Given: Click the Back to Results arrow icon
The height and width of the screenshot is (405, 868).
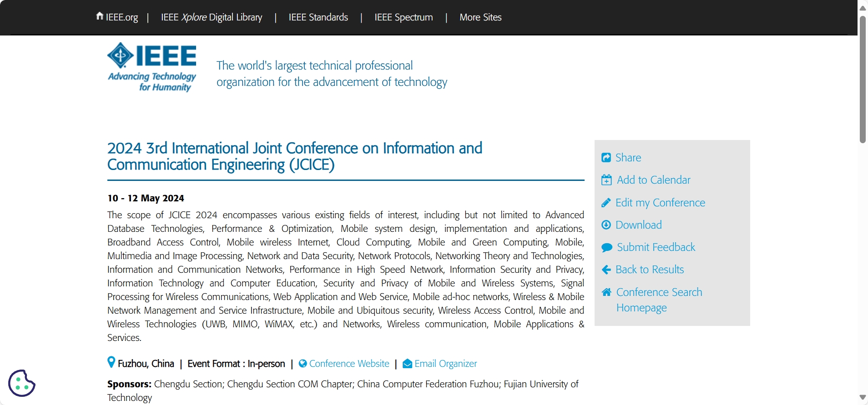Looking at the screenshot, I should (x=606, y=270).
